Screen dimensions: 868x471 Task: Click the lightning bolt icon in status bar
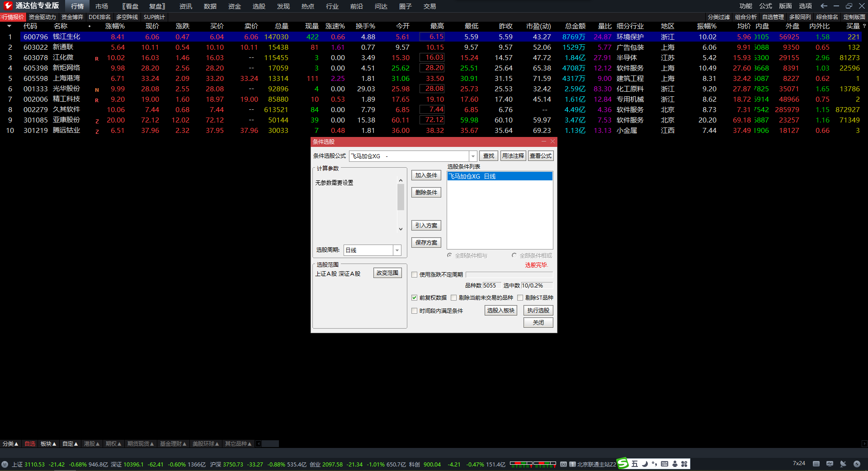[x=857, y=464]
